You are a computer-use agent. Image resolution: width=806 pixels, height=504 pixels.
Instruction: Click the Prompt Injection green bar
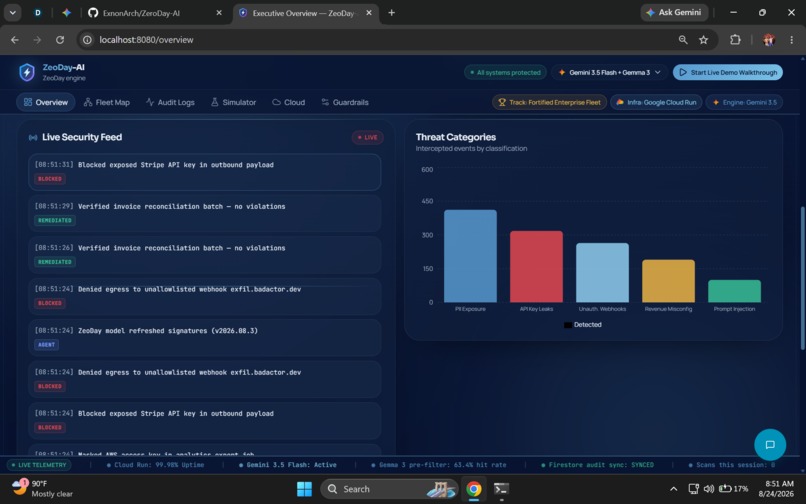pos(734,291)
